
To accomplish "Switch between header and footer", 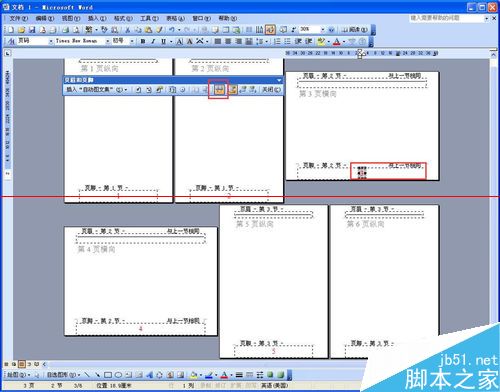I will coord(232,90).
